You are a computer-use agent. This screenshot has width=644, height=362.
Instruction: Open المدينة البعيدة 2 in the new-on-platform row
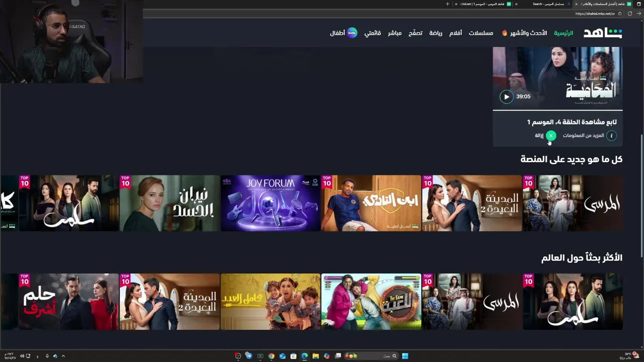point(472,203)
